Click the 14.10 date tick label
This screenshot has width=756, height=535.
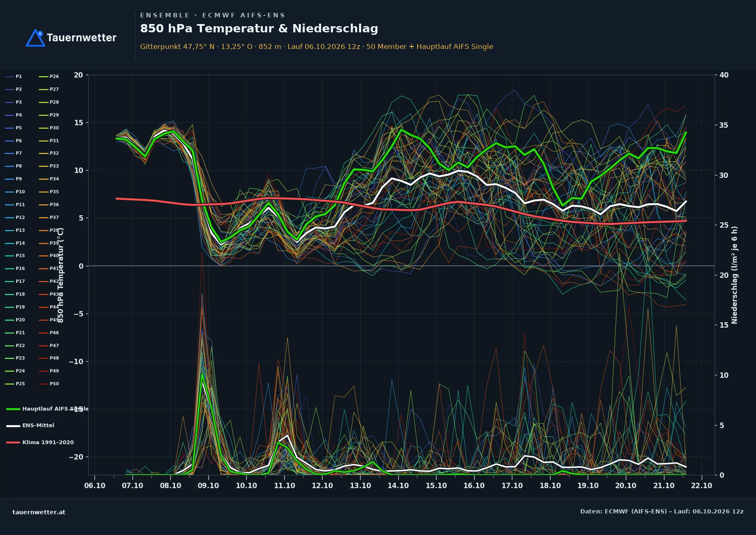pyautogui.click(x=398, y=486)
